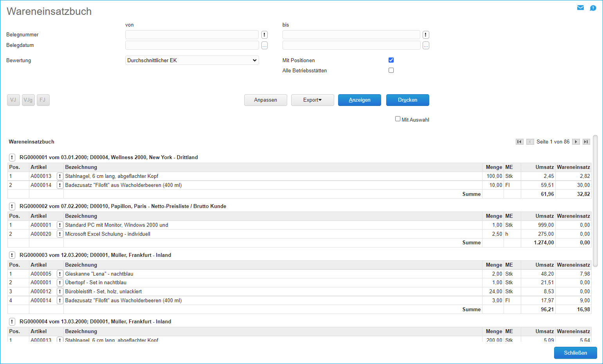Click the Anzeigen button
603x364 pixels.
tap(360, 100)
